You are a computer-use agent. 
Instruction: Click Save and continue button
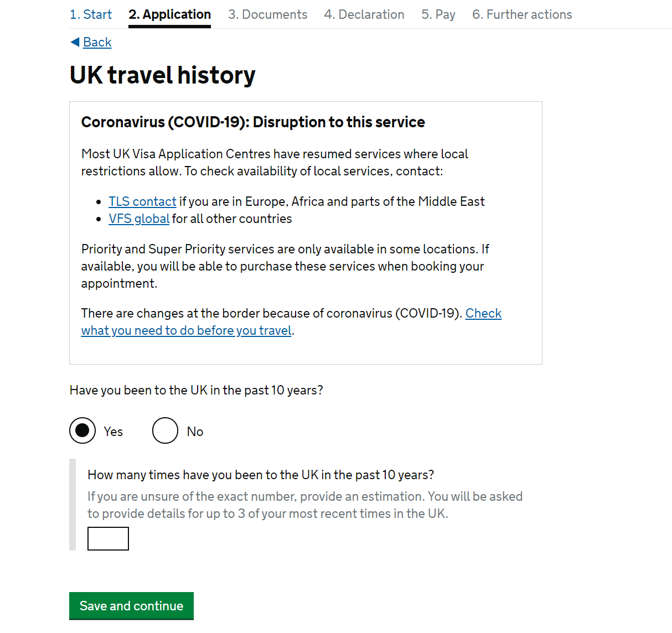coord(131,606)
